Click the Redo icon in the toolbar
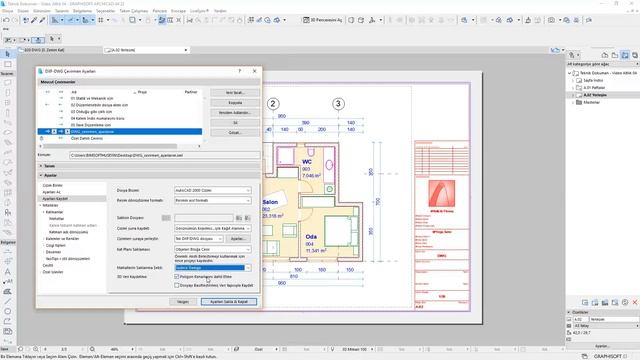The image size is (640, 360). point(15,20)
